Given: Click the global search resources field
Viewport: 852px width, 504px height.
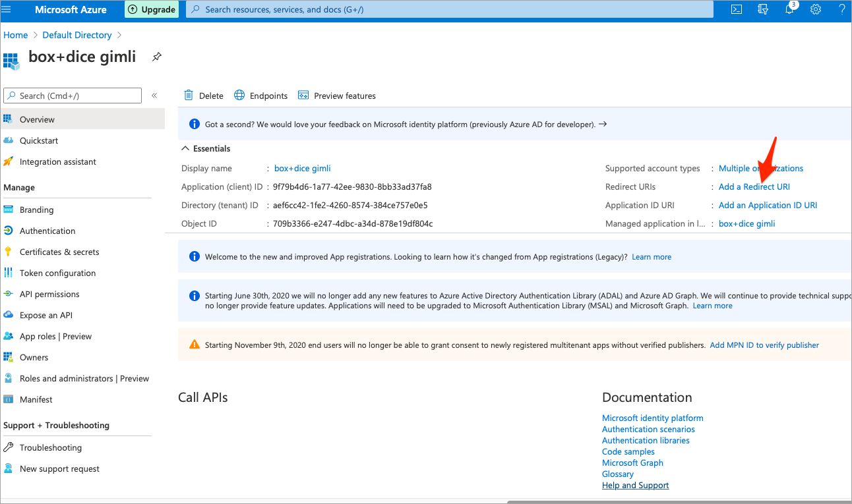Looking at the screenshot, I should click(x=450, y=10).
